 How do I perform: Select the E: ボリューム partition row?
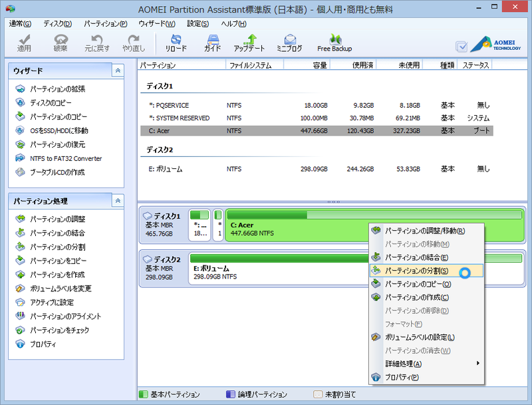tap(317, 169)
